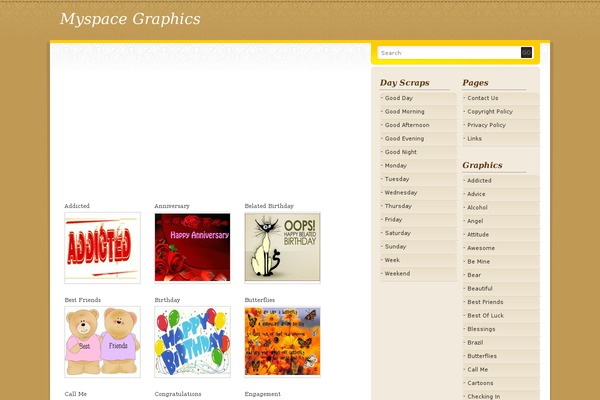Select Bear in the Graphics list
The image size is (600, 400).
tap(474, 275)
